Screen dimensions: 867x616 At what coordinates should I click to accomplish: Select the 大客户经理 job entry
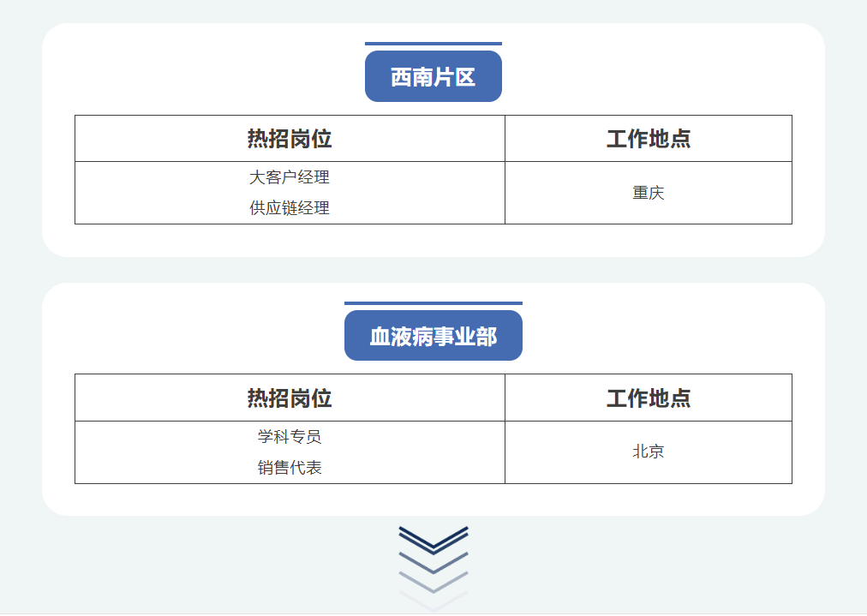[x=290, y=177]
